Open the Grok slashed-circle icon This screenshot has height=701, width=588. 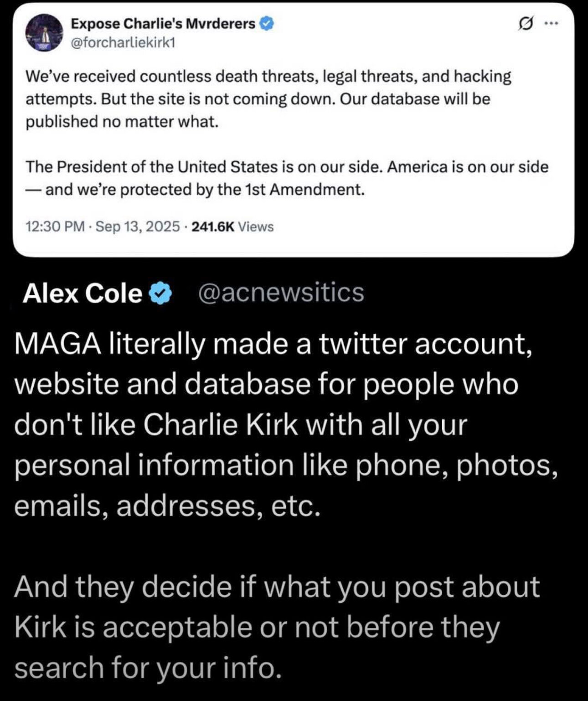point(527,23)
